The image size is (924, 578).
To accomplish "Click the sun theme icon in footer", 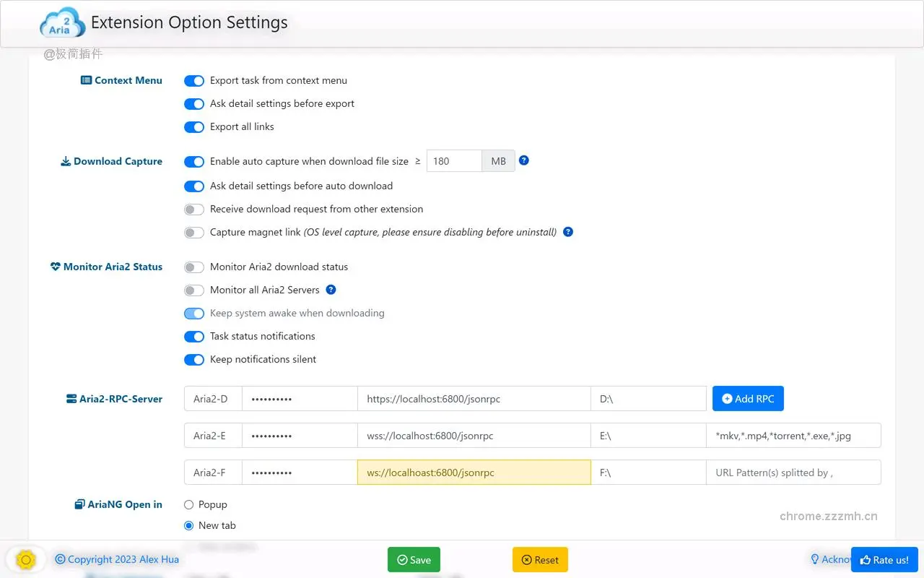I will [26, 559].
